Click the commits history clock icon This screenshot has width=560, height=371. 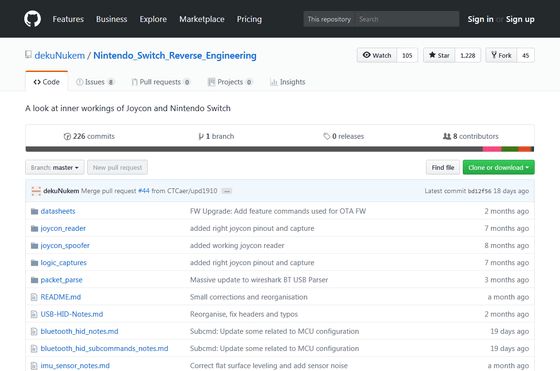click(x=67, y=136)
